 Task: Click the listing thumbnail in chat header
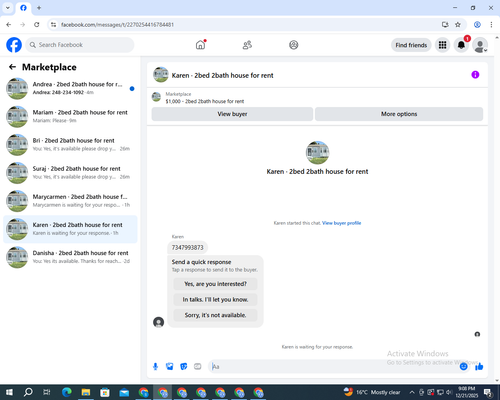161,75
